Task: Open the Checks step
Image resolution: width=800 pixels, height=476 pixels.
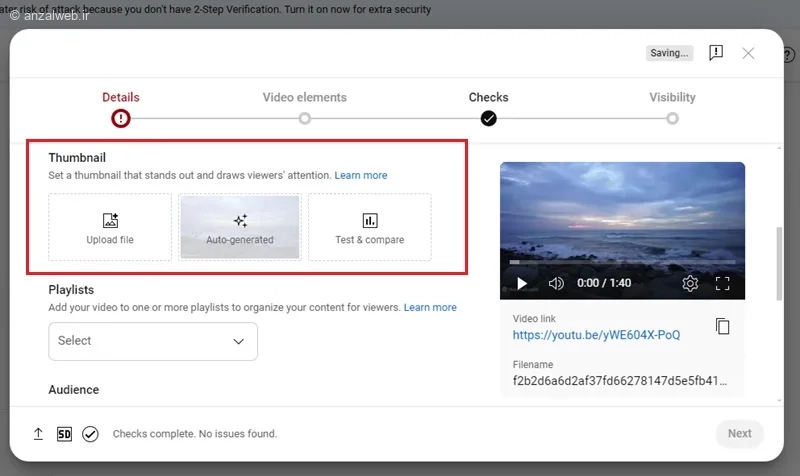Action: point(488,107)
